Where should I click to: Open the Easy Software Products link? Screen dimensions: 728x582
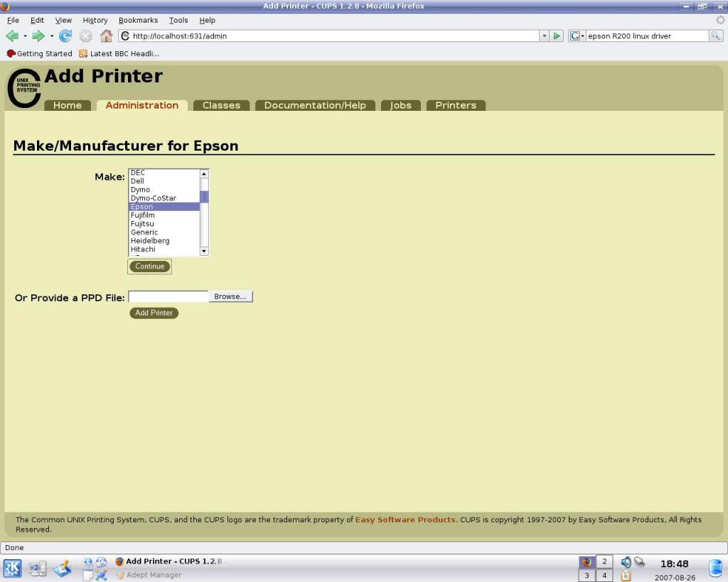click(405, 519)
